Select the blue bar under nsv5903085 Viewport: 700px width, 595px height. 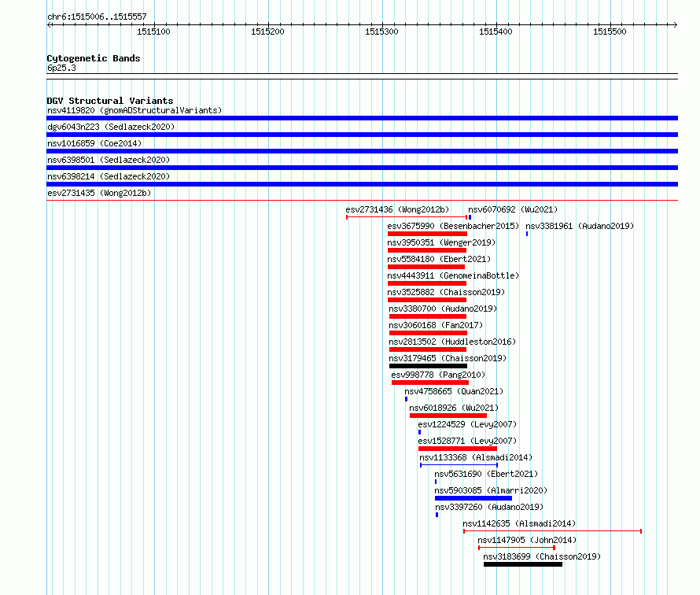point(473,498)
